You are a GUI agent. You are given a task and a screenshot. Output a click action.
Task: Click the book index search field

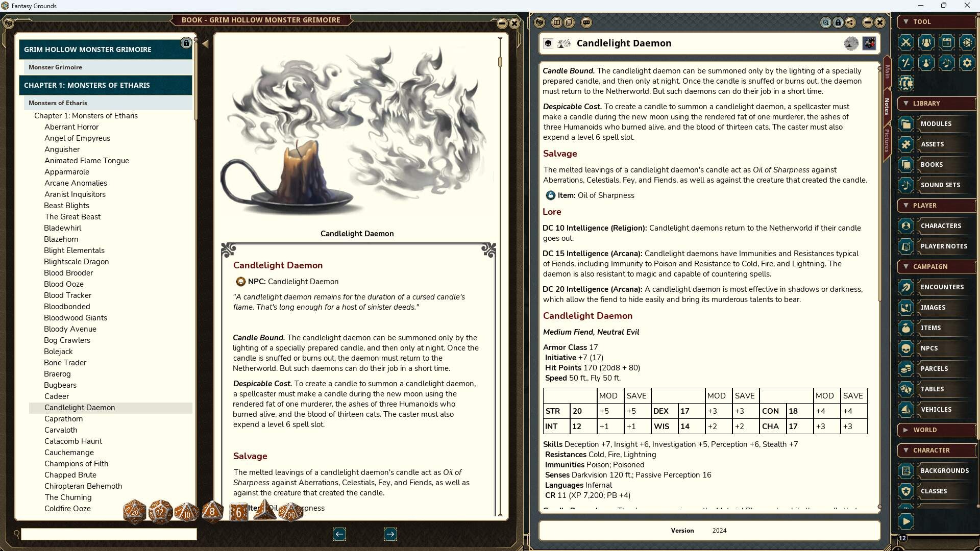(109, 534)
